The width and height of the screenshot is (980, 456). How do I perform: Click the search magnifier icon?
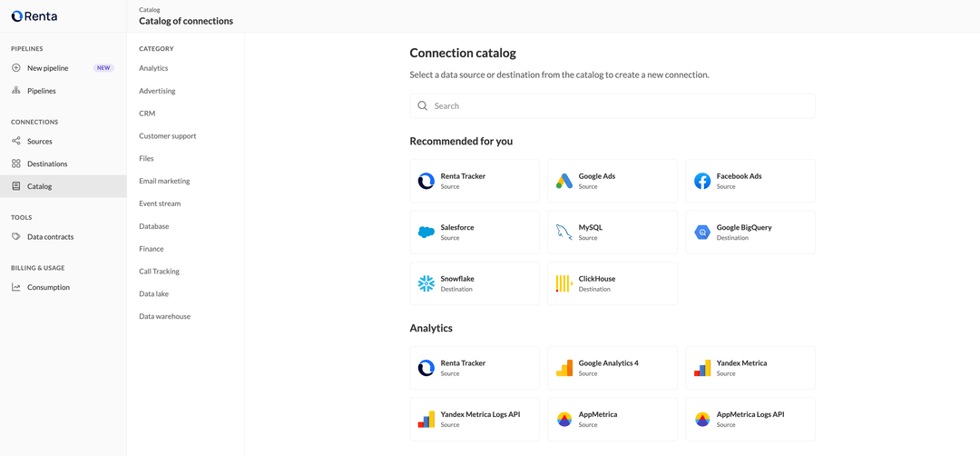[x=423, y=106]
